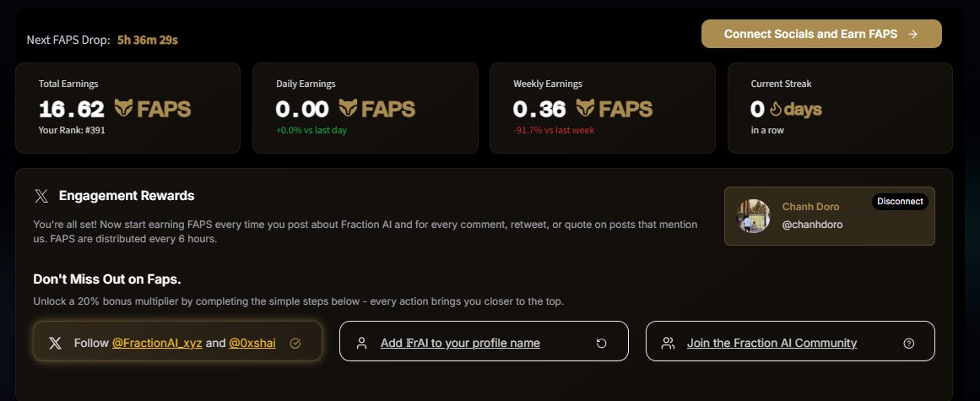Open the @0xshai profile link
Viewport: 980px width, 401px height.
(252, 343)
